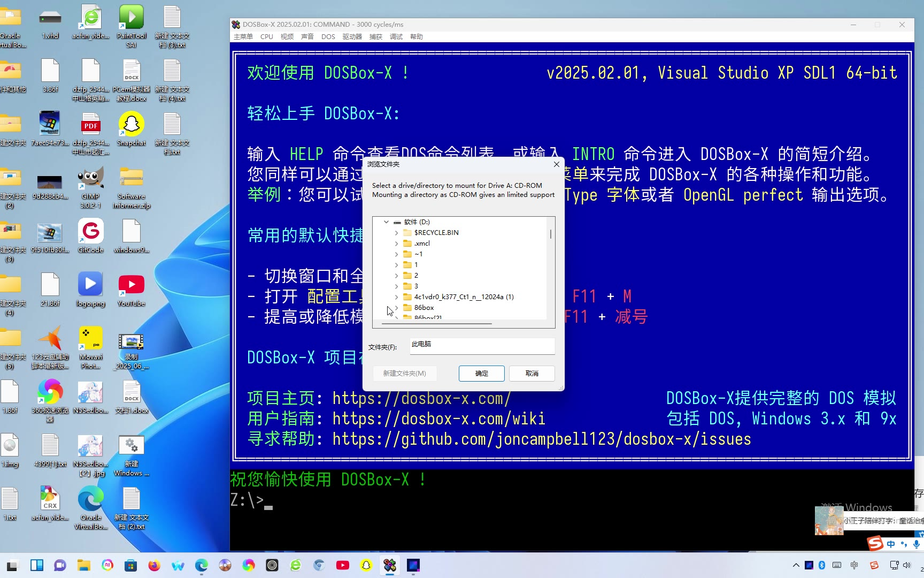Image resolution: width=924 pixels, height=578 pixels.
Task: Select the 软件 (D:) drive item
Action: click(417, 222)
